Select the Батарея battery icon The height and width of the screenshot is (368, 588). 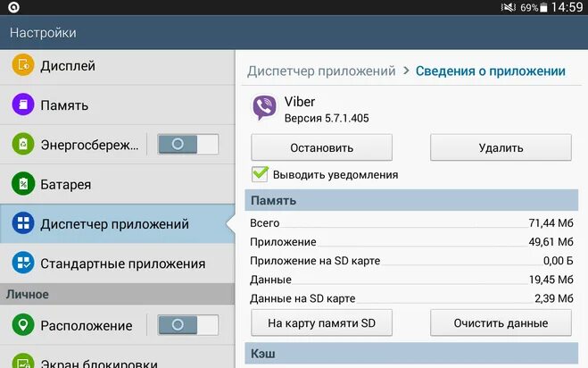coord(23,184)
